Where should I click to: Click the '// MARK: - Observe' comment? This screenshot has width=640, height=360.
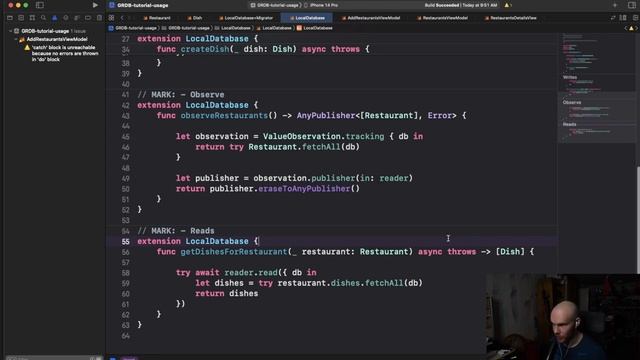(x=180, y=95)
